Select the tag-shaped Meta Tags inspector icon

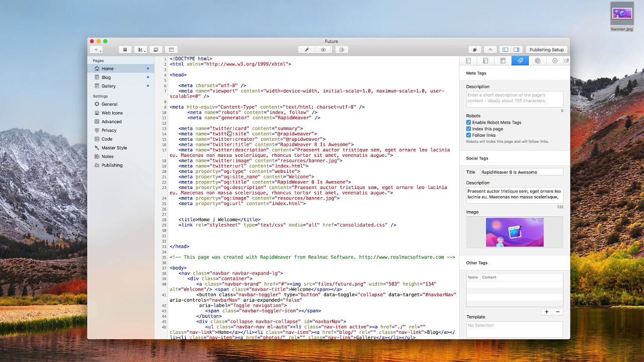(x=520, y=60)
